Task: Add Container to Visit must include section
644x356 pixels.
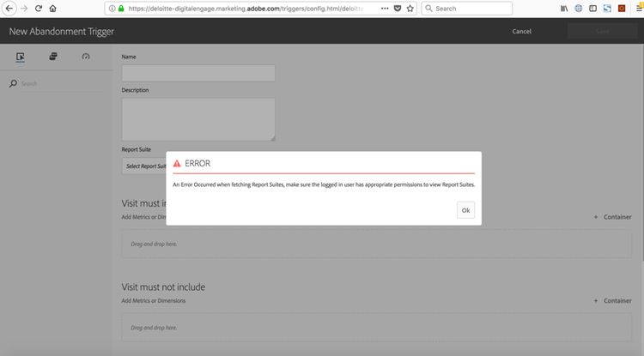Action: click(612, 217)
